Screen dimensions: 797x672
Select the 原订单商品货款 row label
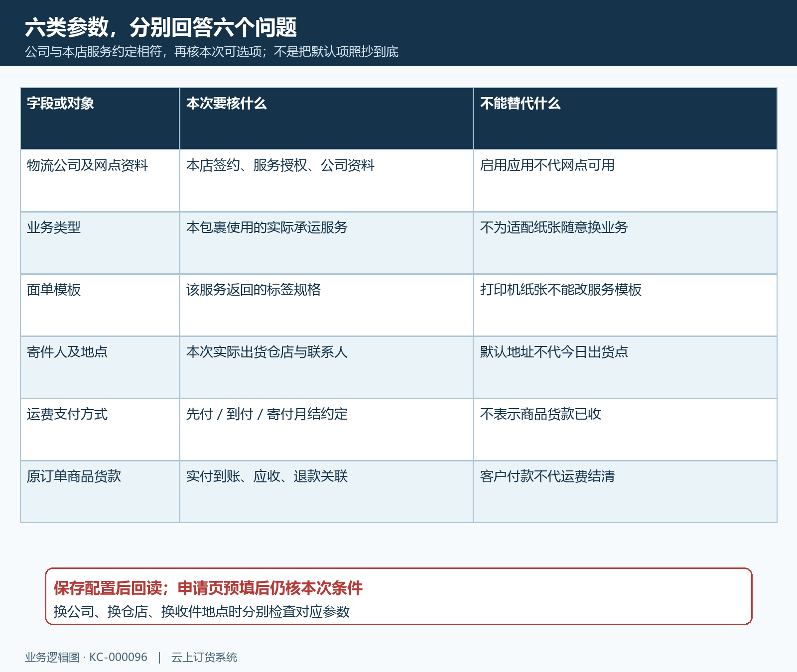pyautogui.click(x=100, y=492)
